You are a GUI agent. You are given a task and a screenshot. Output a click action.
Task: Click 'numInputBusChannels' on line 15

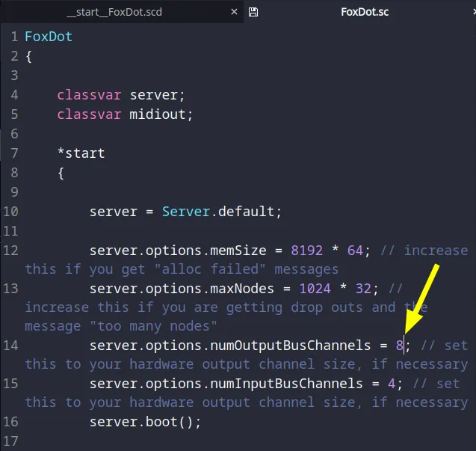(x=287, y=384)
